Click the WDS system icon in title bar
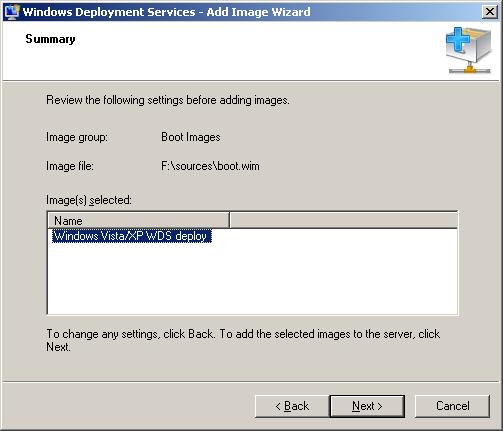This screenshot has width=503, height=431. click(12, 12)
